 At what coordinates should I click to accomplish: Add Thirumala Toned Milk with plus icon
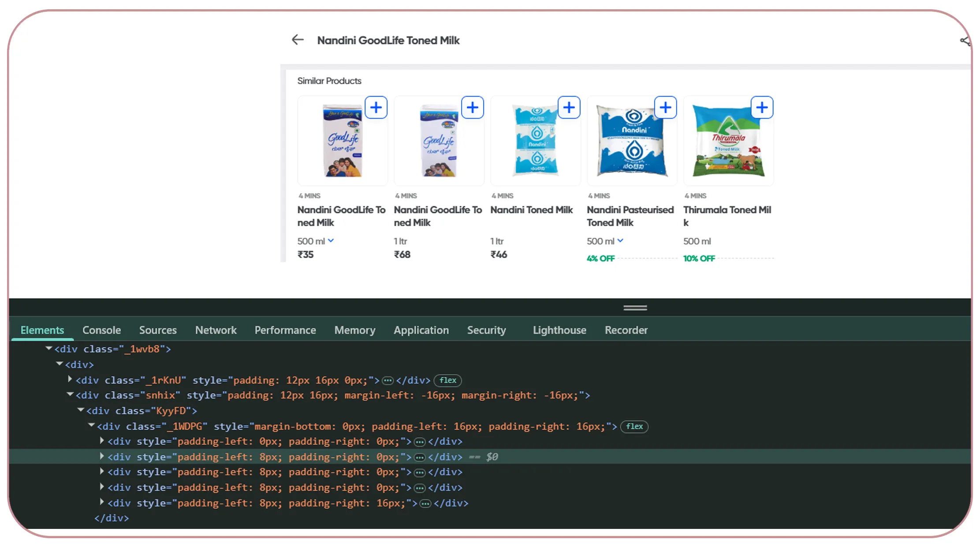[x=762, y=108]
